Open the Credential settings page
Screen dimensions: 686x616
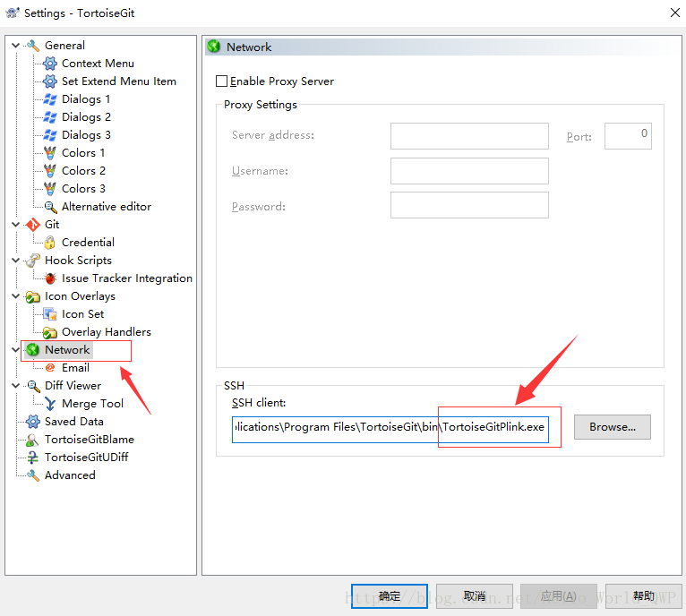pos(88,243)
